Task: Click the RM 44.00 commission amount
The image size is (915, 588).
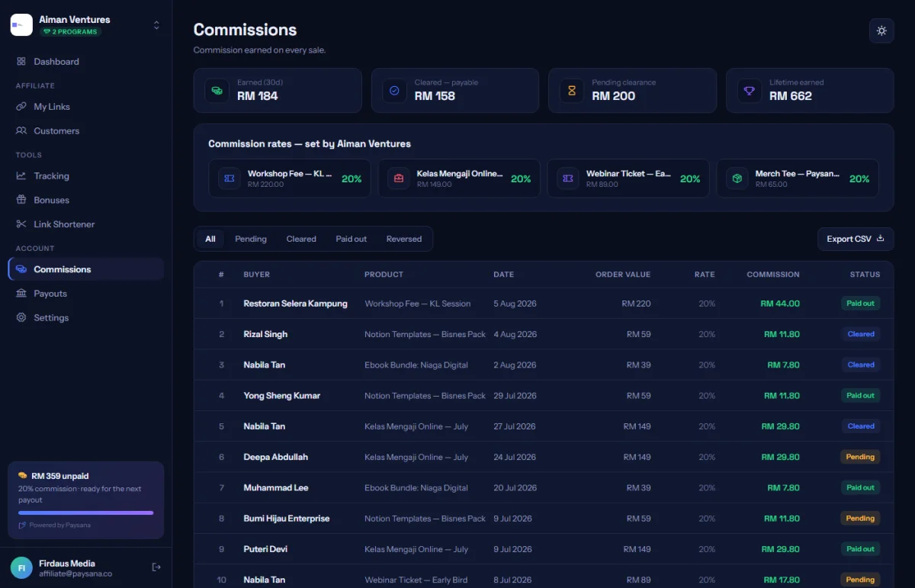Action: pos(780,304)
